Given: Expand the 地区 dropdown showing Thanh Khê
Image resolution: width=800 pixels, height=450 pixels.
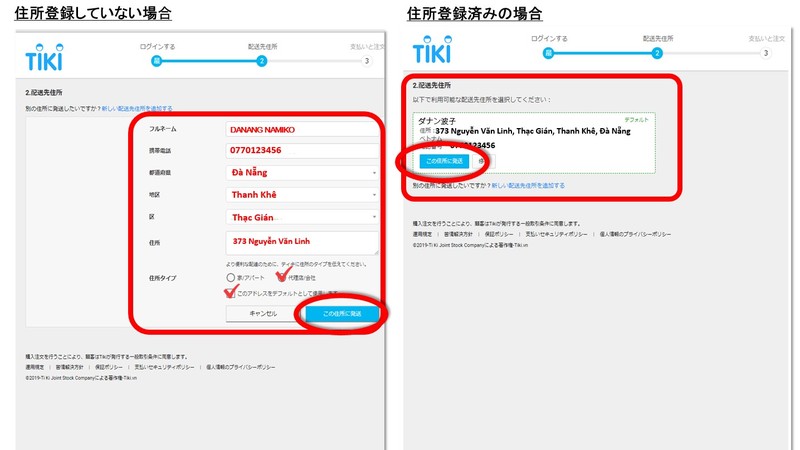Looking at the screenshot, I should 302,194.
